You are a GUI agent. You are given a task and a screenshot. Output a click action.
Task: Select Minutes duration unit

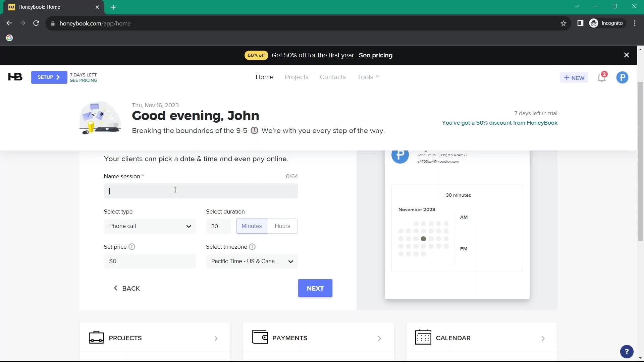(x=252, y=226)
